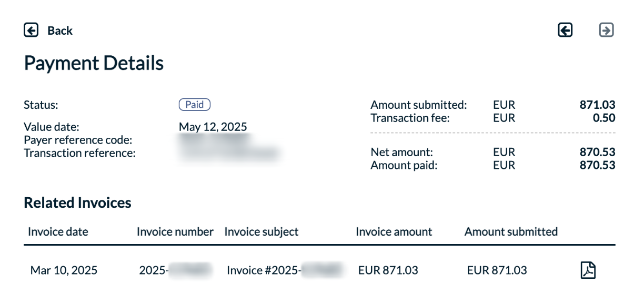Image resolution: width=644 pixels, height=304 pixels.
Task: Click the Paid status badge
Action: tap(194, 105)
